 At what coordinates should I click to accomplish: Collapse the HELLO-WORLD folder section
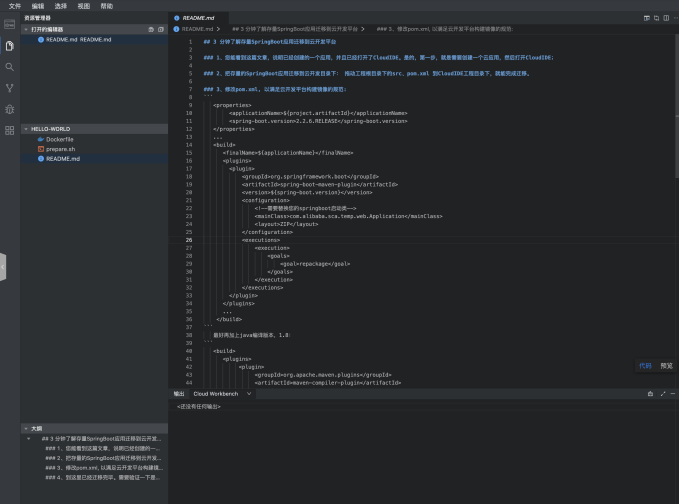(26, 129)
